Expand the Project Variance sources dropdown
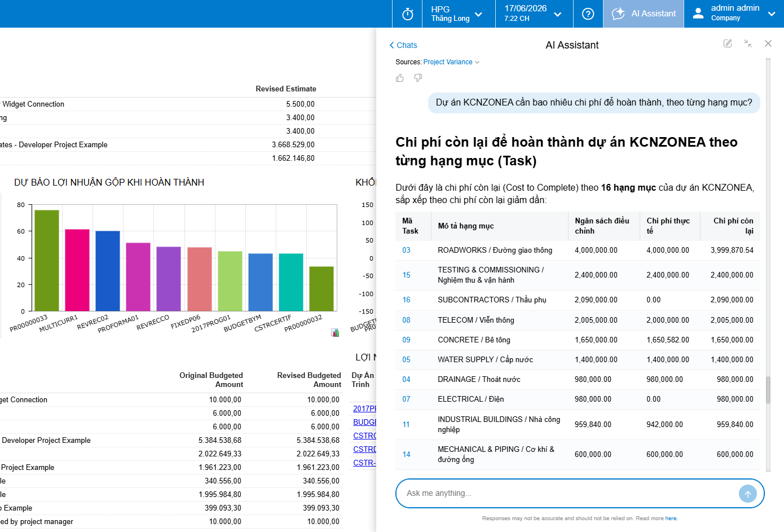 [x=451, y=62]
